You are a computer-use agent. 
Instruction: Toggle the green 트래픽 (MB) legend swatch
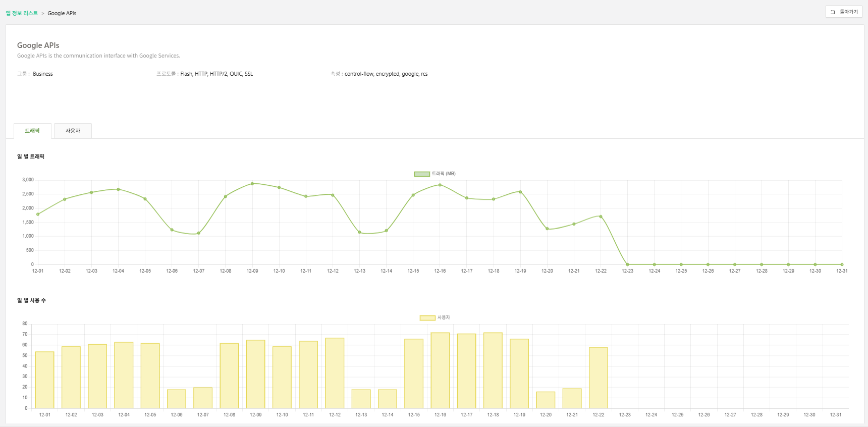point(422,174)
